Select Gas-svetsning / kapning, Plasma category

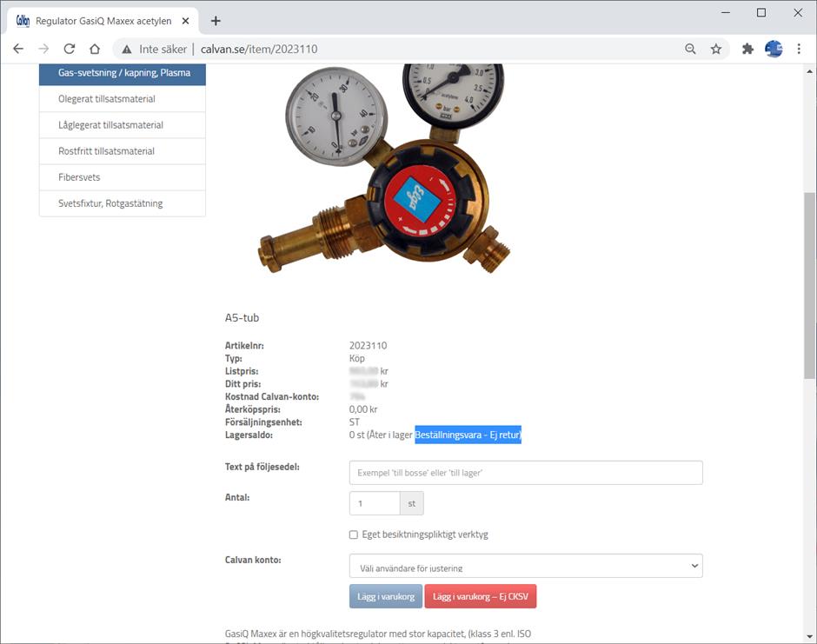point(123,73)
